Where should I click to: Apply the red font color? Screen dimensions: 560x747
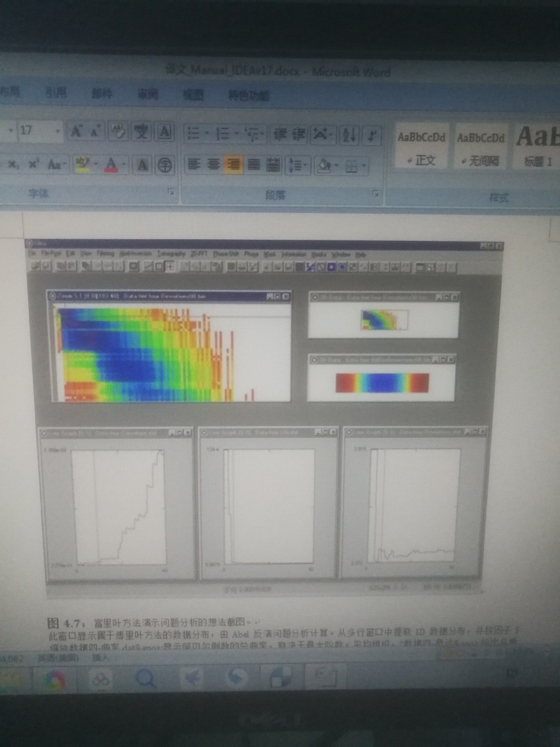tap(112, 165)
